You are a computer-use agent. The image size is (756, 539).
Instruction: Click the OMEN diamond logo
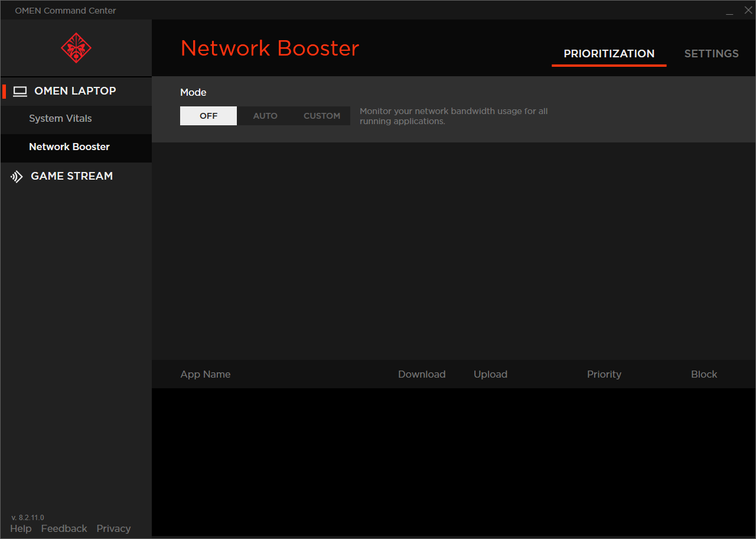[76, 48]
